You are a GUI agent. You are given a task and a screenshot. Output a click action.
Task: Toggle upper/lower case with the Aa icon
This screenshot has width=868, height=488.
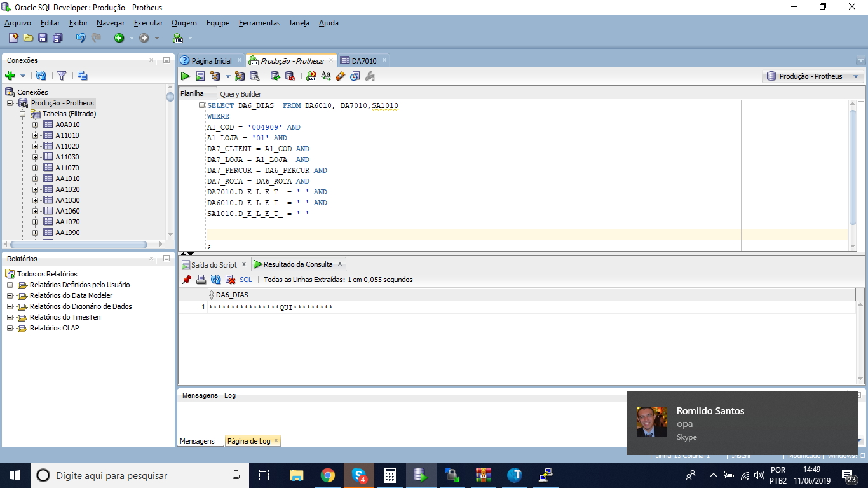[x=326, y=76]
